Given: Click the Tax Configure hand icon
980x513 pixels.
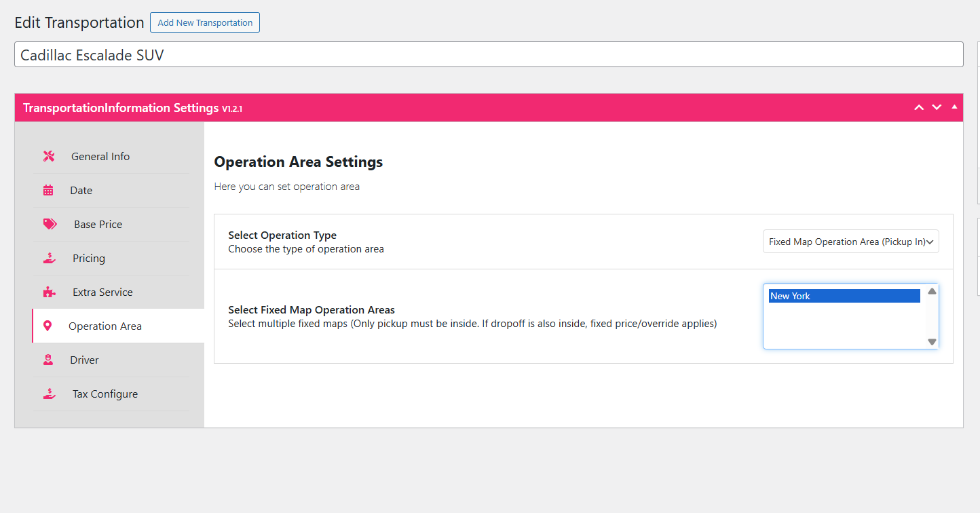Looking at the screenshot, I should [x=49, y=394].
